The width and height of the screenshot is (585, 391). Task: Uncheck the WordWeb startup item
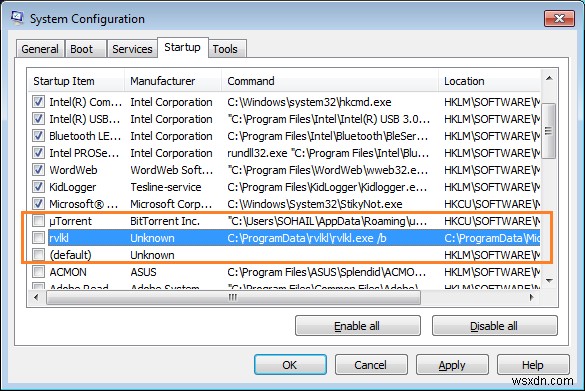click(x=38, y=170)
